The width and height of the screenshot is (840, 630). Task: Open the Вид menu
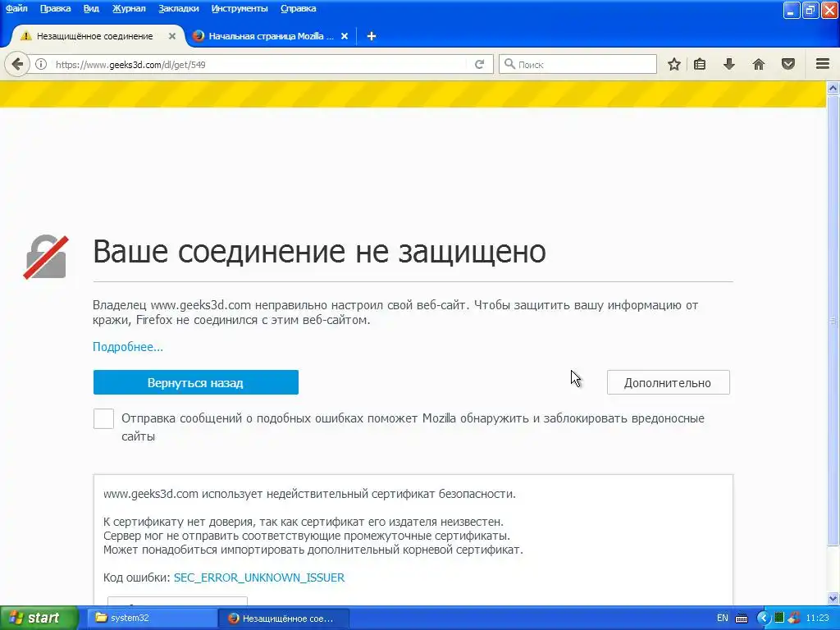(91, 8)
